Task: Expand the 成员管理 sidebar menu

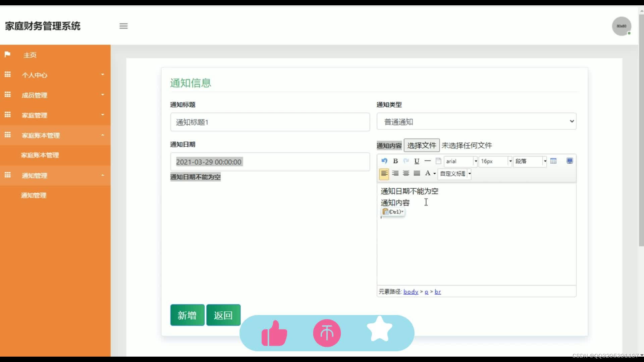Action: (x=55, y=95)
